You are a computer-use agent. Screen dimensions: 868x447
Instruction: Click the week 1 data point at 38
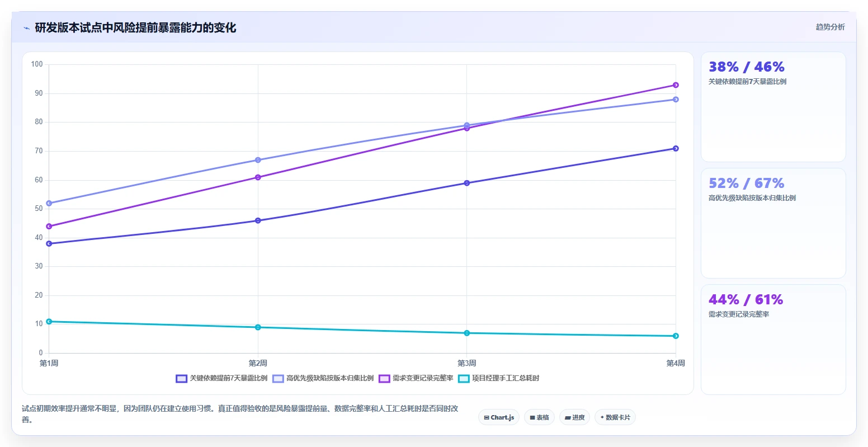pos(49,243)
